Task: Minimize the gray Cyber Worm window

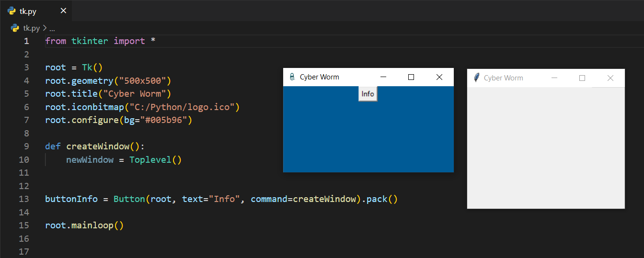Action: [x=554, y=78]
